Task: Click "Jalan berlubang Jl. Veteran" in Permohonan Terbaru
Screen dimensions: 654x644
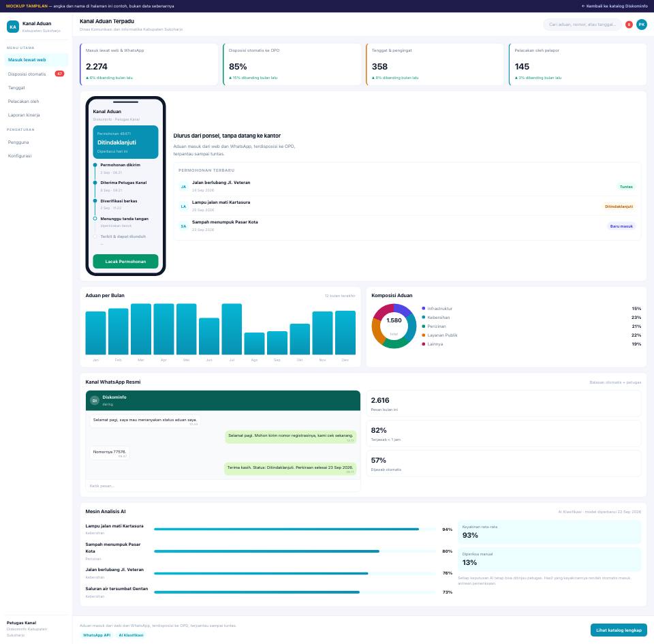Action: tap(221, 183)
